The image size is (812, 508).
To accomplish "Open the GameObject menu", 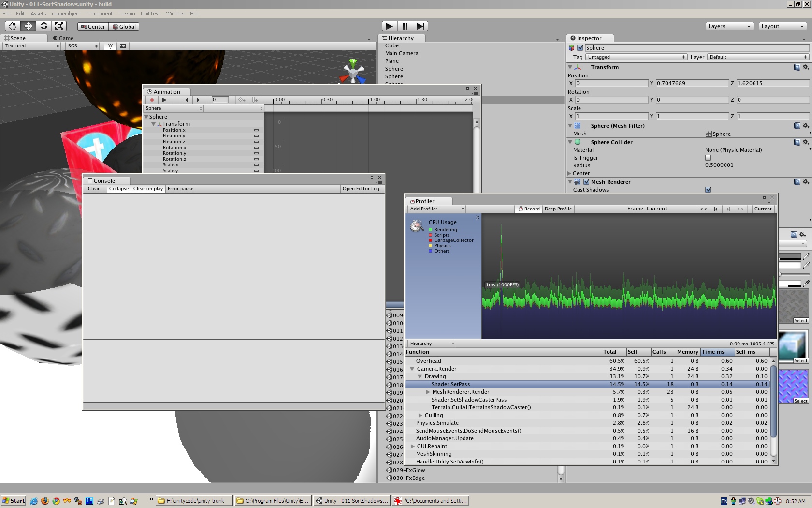I will pyautogui.click(x=66, y=14).
